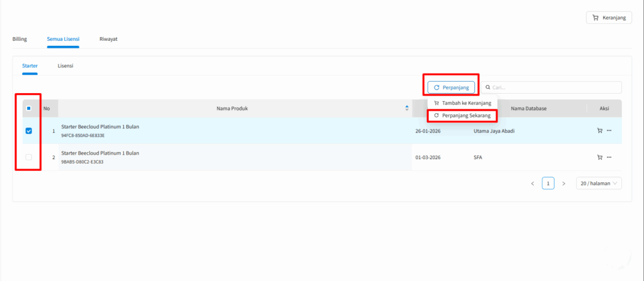Open Keranjang cart button
Screen dimensions: 644x281
pos(609,18)
